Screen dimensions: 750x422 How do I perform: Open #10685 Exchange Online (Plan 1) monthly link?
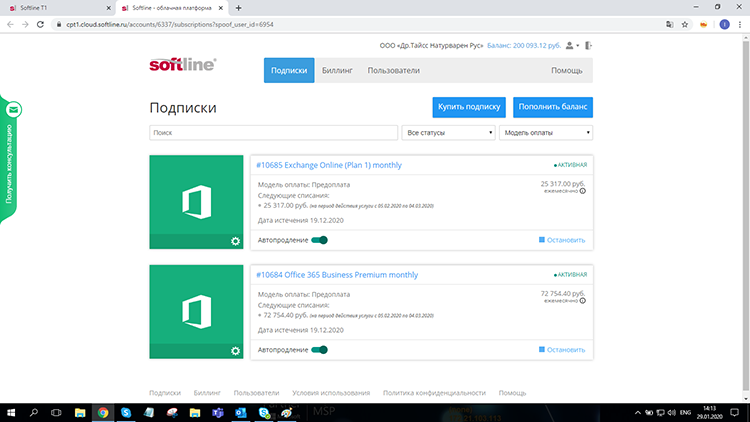pyautogui.click(x=329, y=165)
